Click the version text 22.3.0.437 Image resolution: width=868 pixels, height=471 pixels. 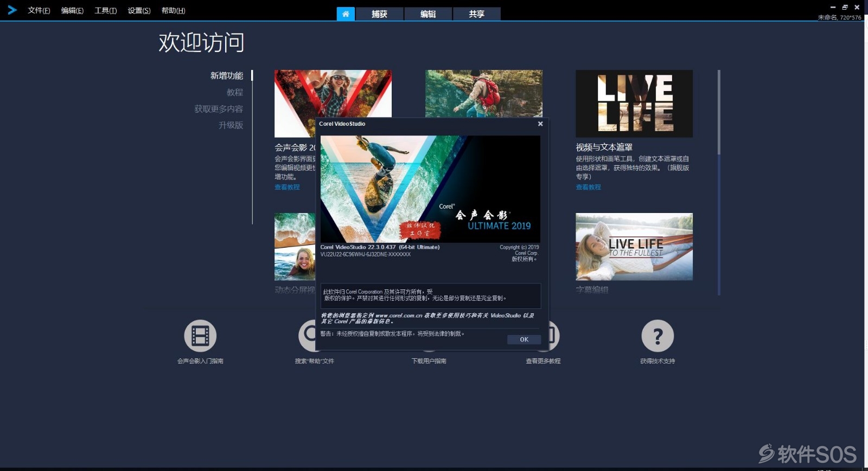tap(381, 247)
